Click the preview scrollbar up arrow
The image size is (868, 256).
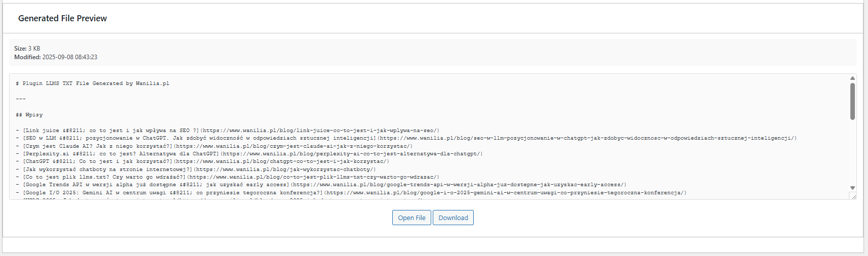click(852, 78)
